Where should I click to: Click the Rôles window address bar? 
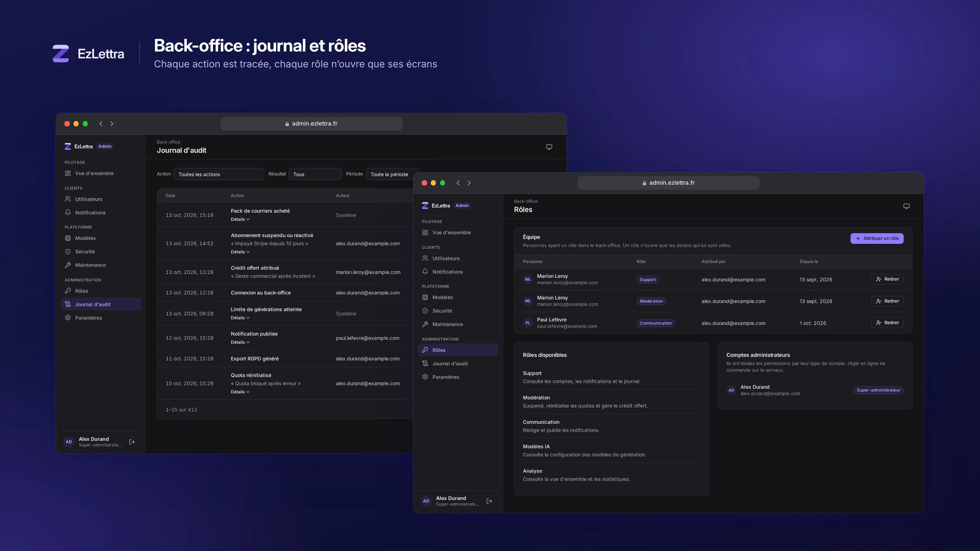pos(668,183)
